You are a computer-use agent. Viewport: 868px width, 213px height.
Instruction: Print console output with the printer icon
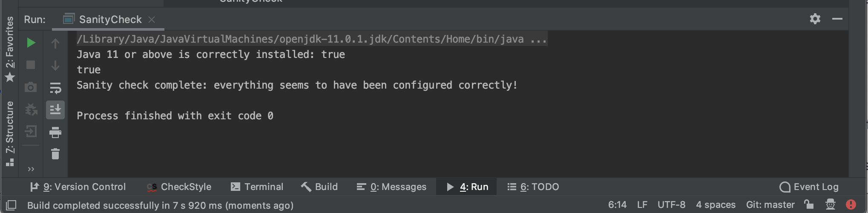[x=55, y=132]
